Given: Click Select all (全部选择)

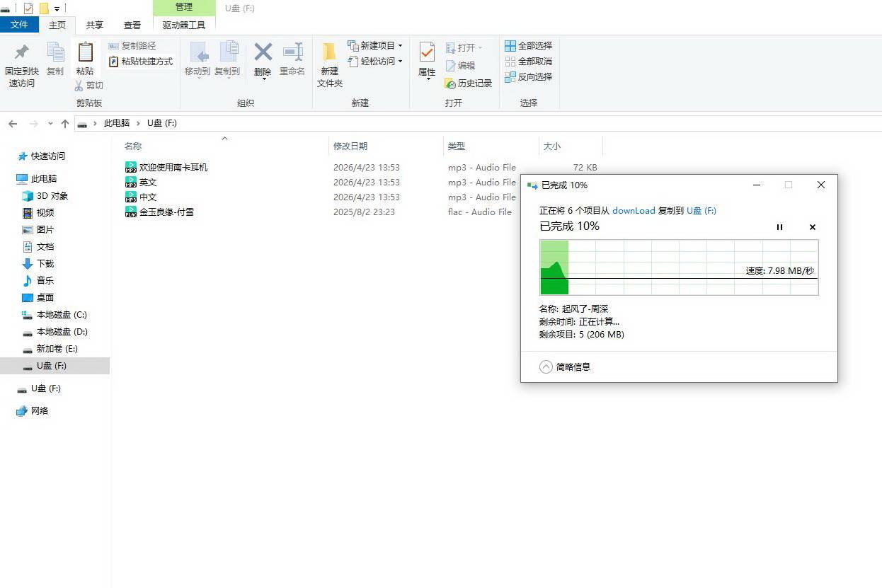Looking at the screenshot, I should click(x=528, y=45).
